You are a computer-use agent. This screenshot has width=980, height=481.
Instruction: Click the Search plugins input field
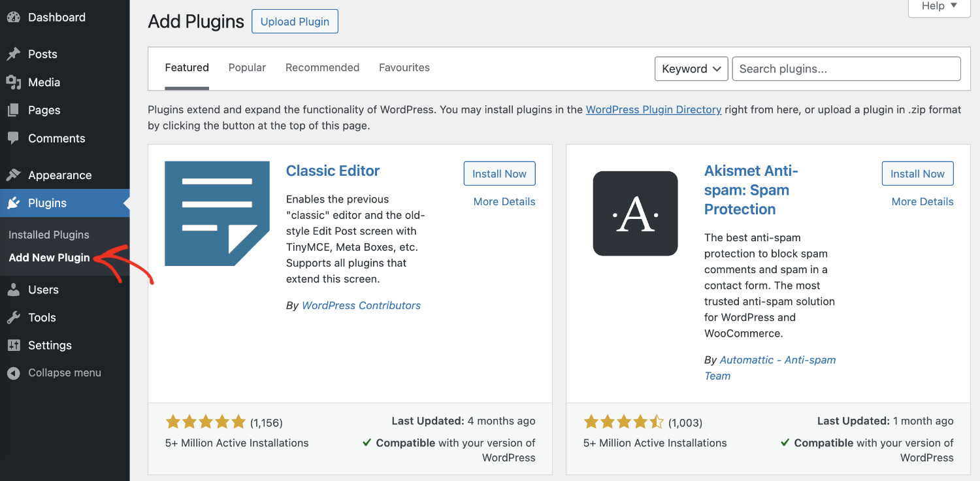click(846, 69)
